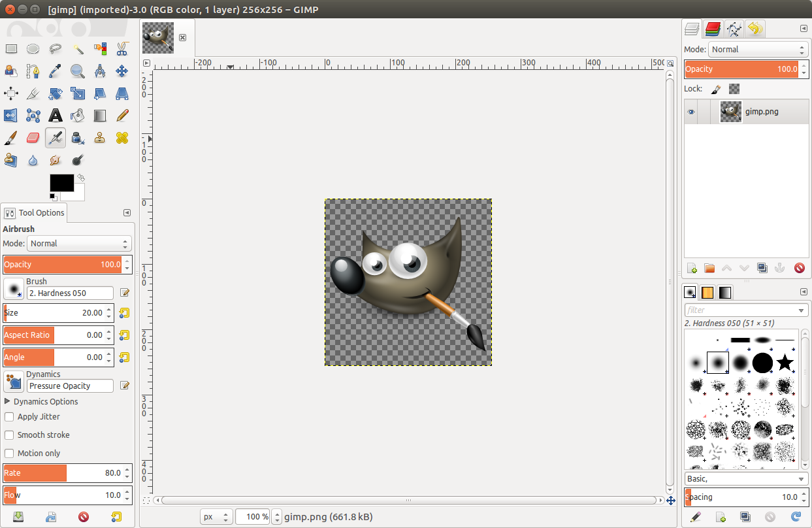Open the layer Mode dropdown in the Layers panel
This screenshot has height=528, width=812.
(758, 50)
